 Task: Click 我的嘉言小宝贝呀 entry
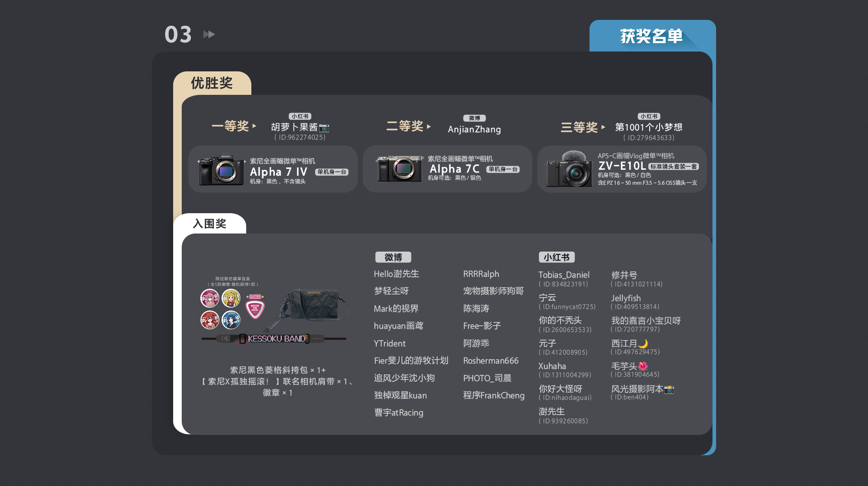click(x=646, y=321)
